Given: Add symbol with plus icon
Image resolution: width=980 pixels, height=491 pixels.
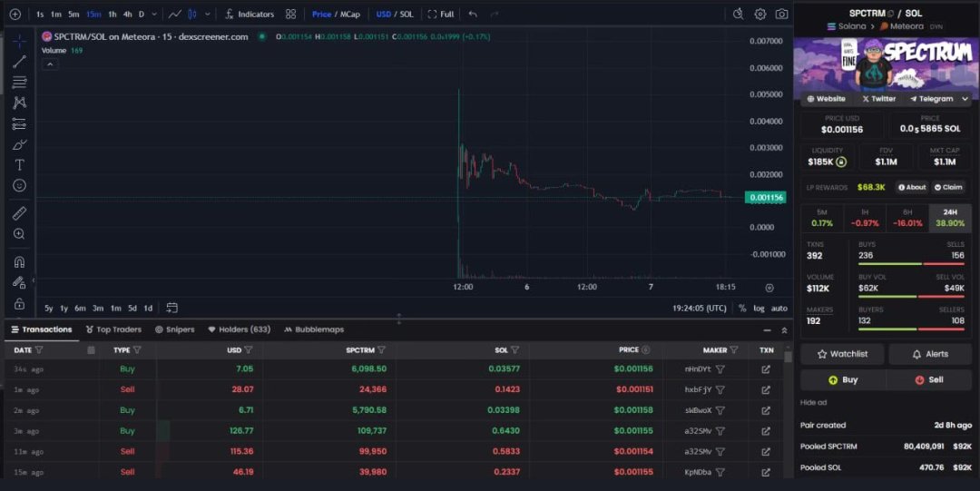Looking at the screenshot, I should pyautogui.click(x=15, y=15).
